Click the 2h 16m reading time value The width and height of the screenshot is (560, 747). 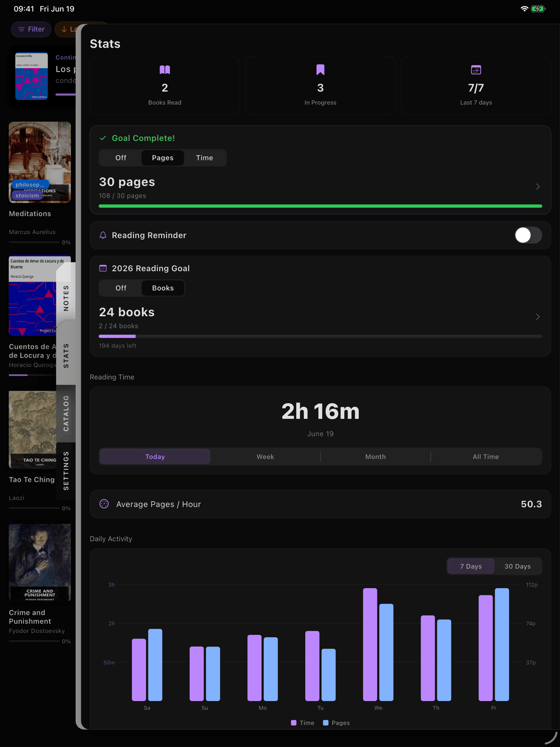320,411
